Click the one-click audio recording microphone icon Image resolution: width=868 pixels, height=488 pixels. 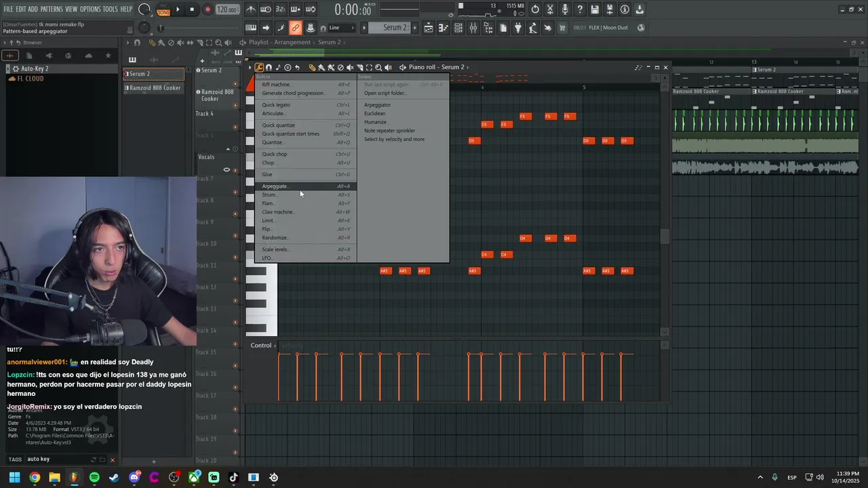565,9
